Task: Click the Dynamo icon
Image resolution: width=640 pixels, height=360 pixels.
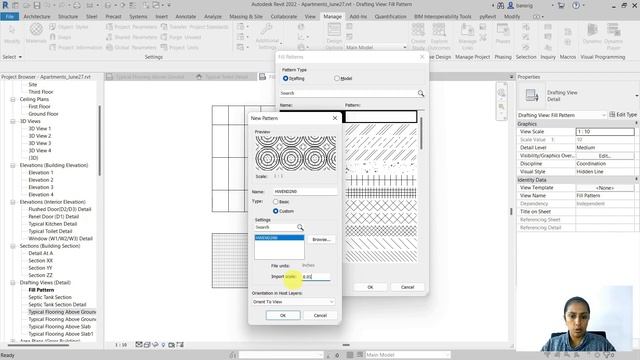Action: (592, 30)
